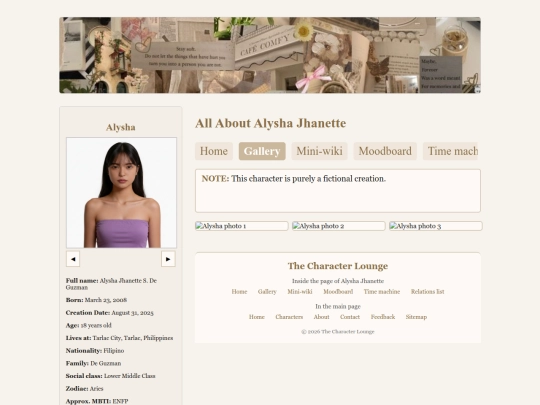Click the "Age: 18 years old" line

89,325
